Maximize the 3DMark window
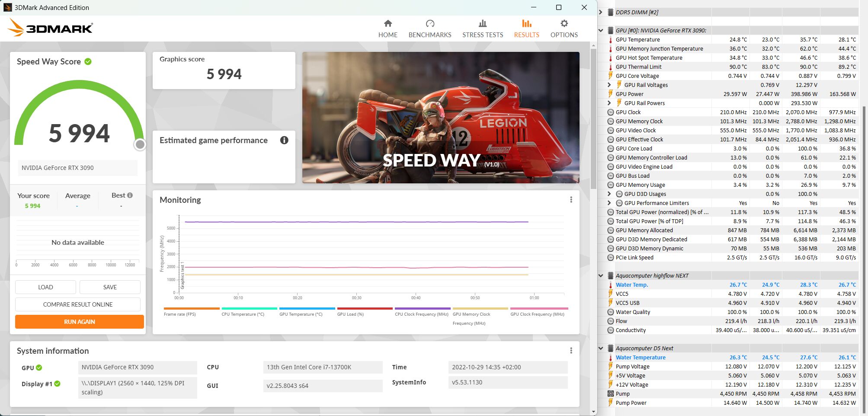Image resolution: width=868 pixels, height=416 pixels. tap(558, 7)
